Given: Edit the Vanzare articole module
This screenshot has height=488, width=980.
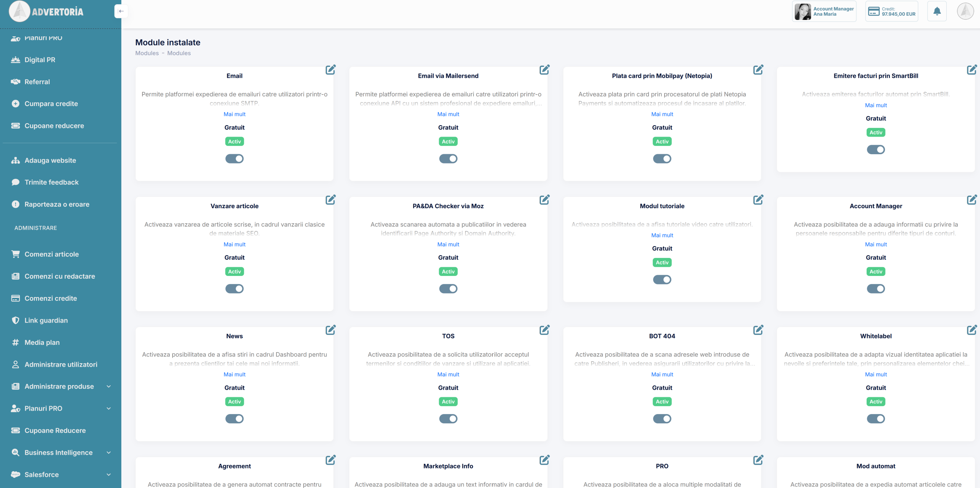Looking at the screenshot, I should point(330,200).
